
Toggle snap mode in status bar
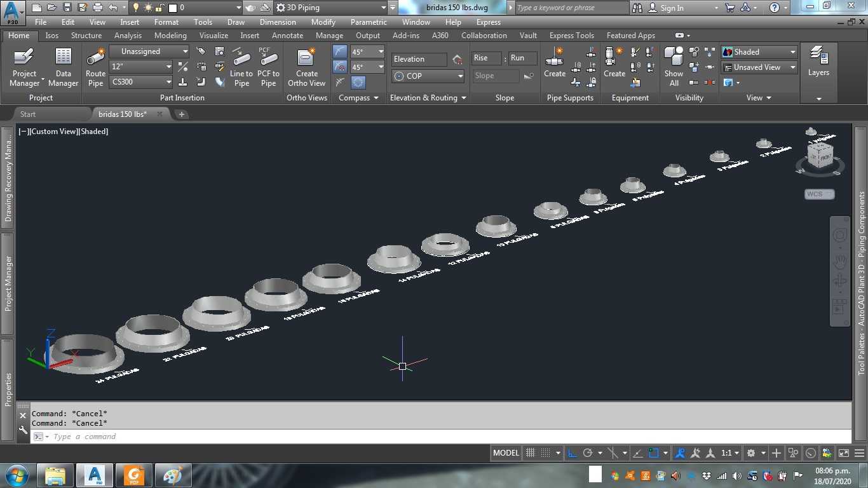[x=545, y=453]
